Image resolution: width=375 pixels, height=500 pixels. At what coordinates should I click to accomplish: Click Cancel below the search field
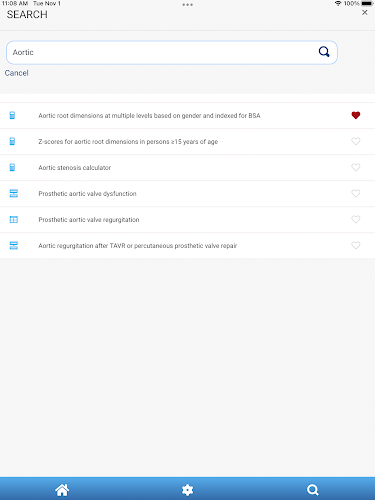pos(16,73)
